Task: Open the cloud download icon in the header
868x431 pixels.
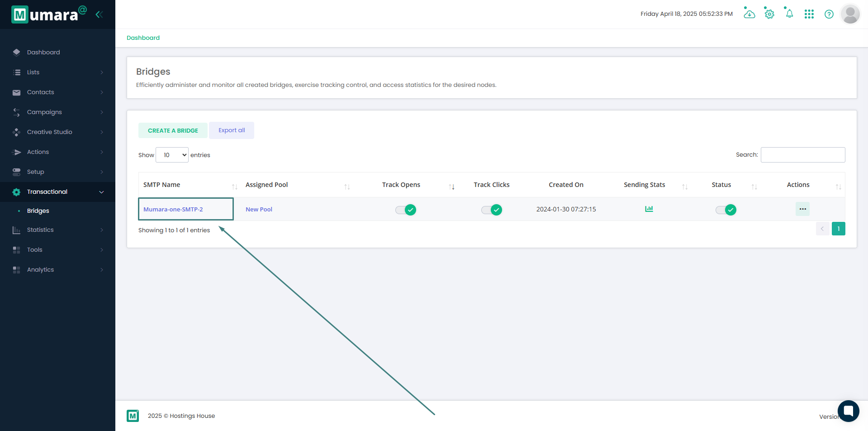Action: point(749,14)
